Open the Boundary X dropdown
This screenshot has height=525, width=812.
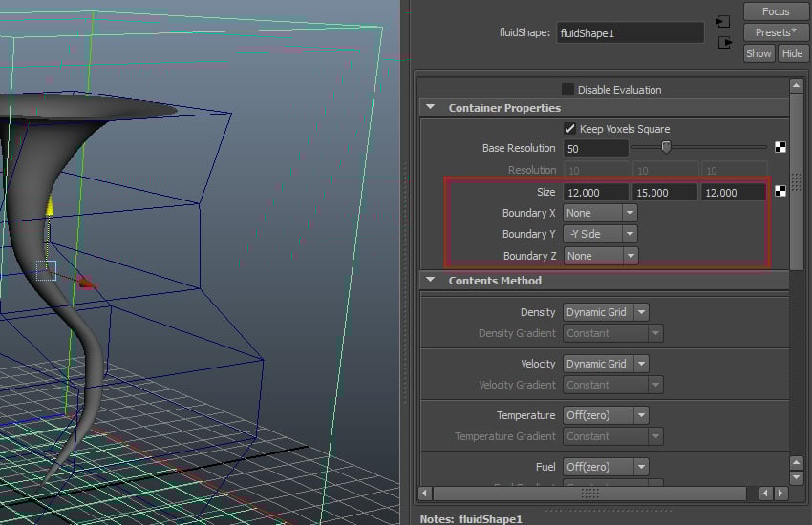click(x=600, y=213)
